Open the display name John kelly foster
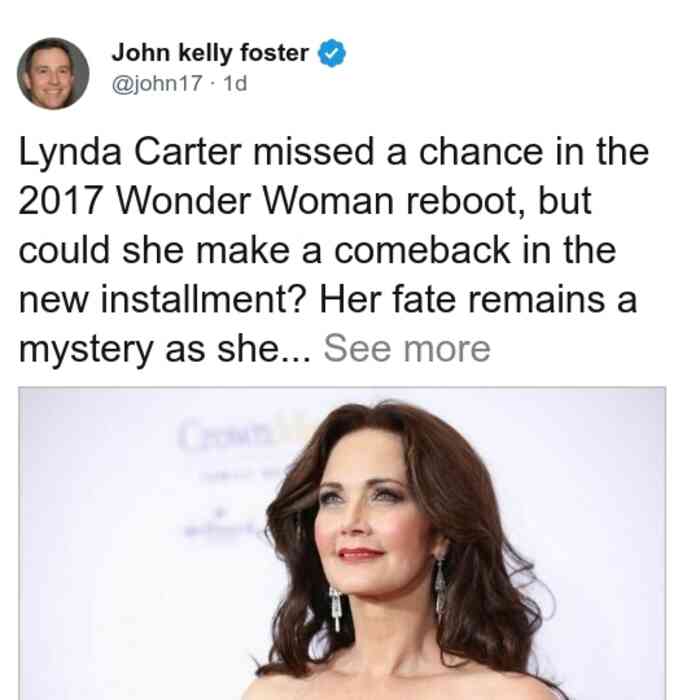This screenshot has width=700, height=700. [210, 53]
